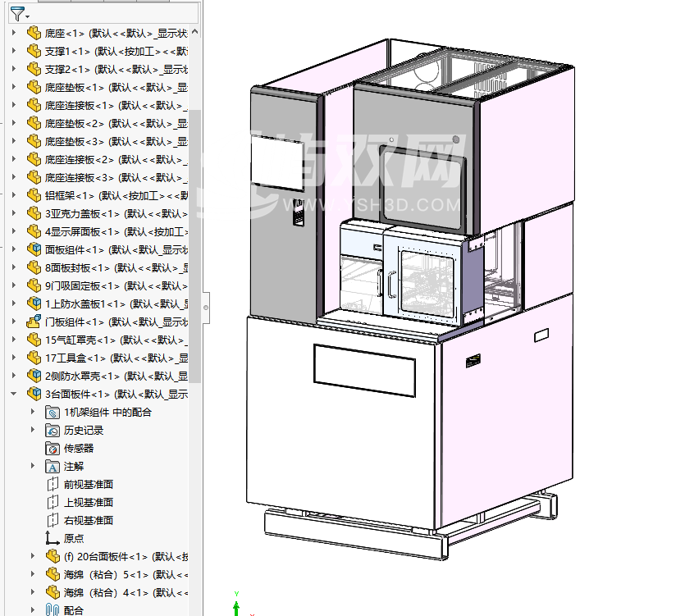The width and height of the screenshot is (685, 616).
Task: Select the 海绵（粘合）4<1> tree item
Action: click(126, 592)
